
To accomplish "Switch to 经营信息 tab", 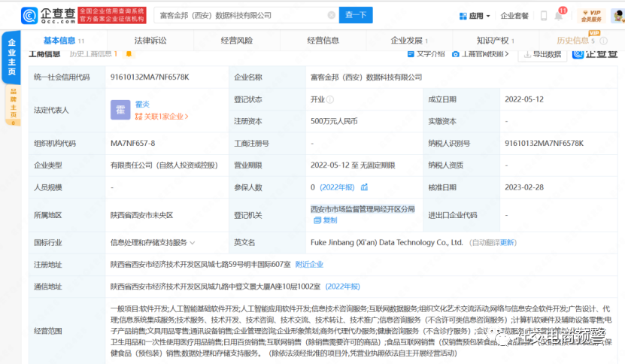I will [323, 41].
